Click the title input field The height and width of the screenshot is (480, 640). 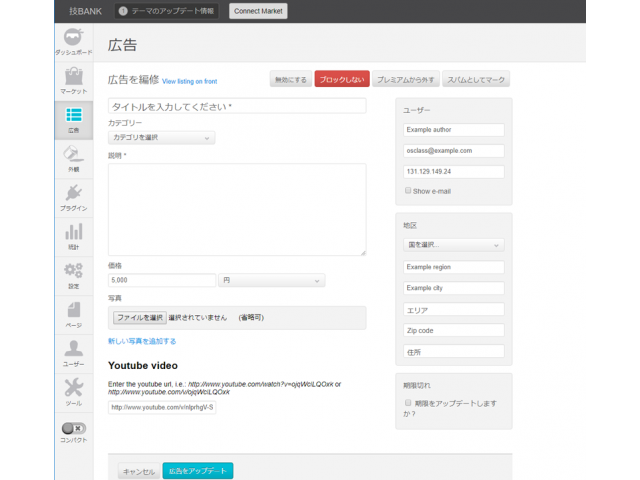(x=237, y=105)
